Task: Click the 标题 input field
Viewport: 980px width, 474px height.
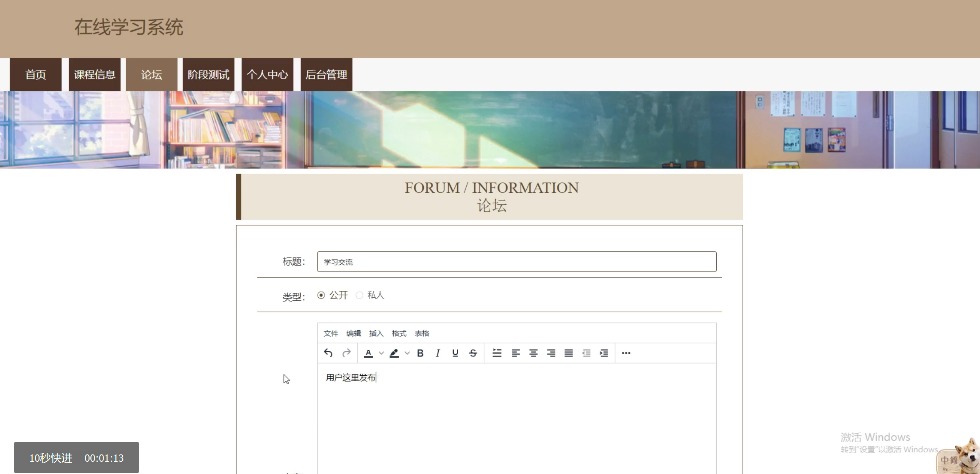Action: click(x=516, y=262)
